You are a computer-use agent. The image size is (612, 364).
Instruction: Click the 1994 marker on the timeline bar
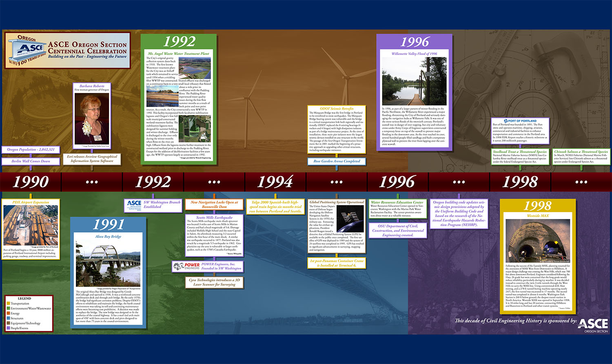pyautogui.click(x=275, y=182)
